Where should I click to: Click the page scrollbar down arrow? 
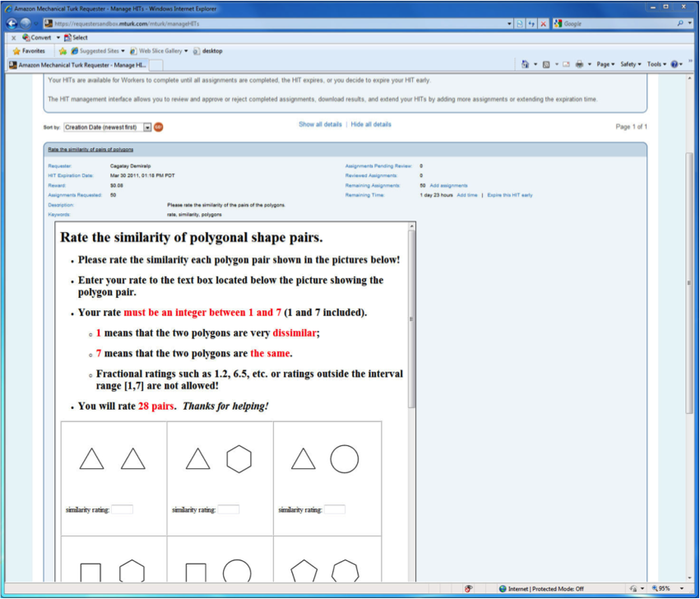coord(689,578)
